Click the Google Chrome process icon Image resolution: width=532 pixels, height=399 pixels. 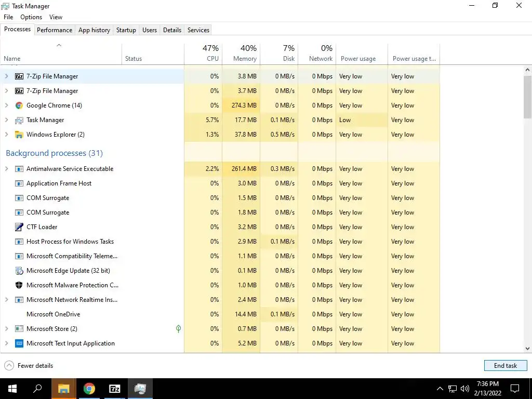[x=19, y=105]
